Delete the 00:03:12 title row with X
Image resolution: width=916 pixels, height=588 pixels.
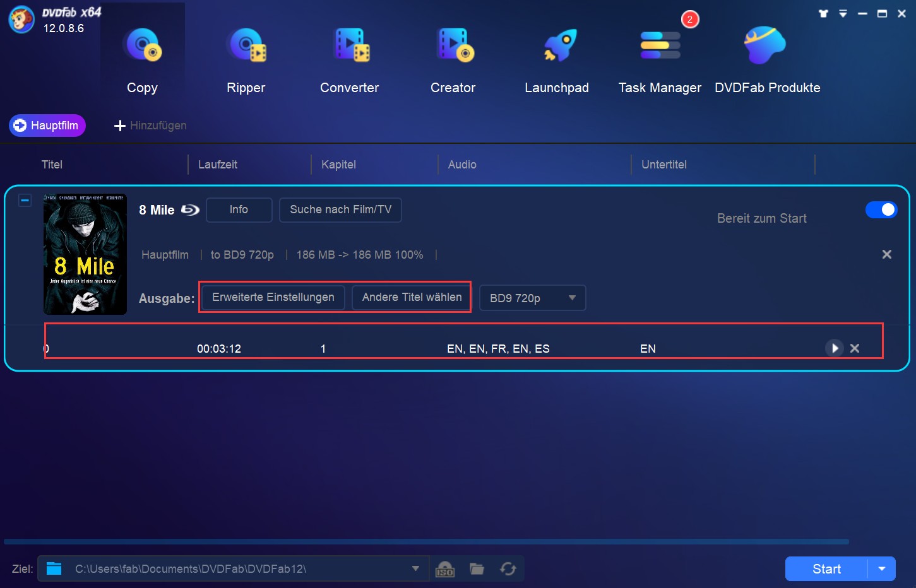(855, 348)
